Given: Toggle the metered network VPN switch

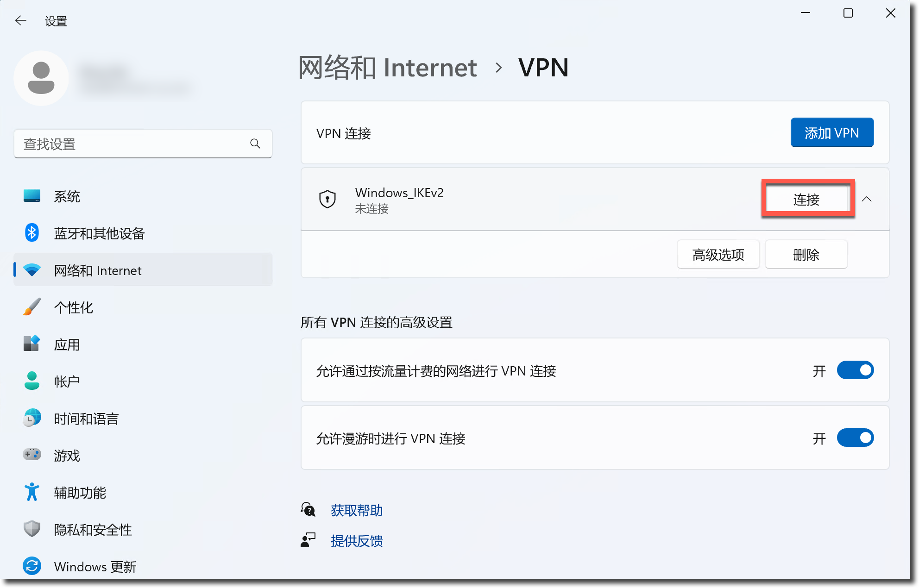Looking at the screenshot, I should pos(855,370).
